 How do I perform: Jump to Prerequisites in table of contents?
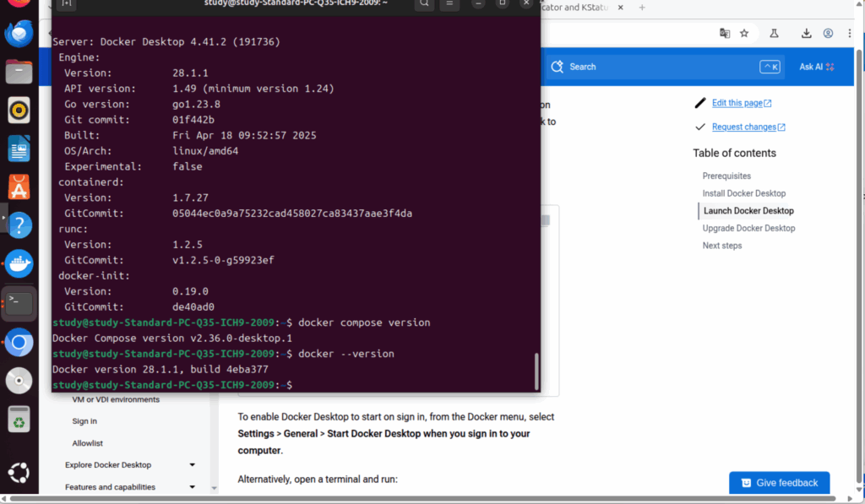726,176
